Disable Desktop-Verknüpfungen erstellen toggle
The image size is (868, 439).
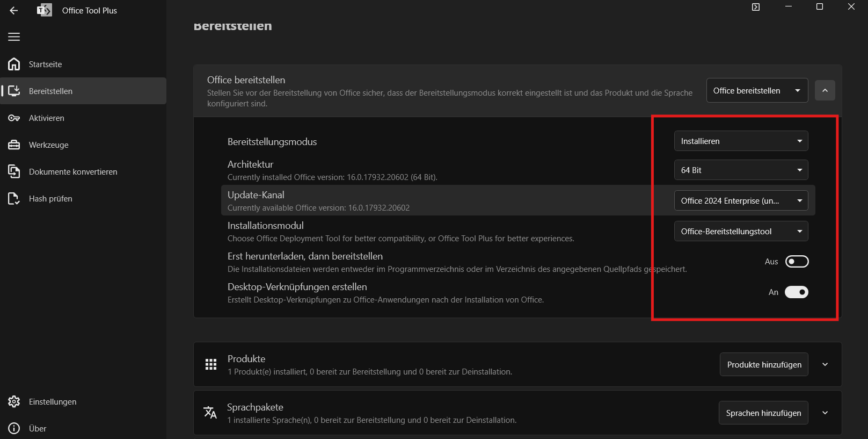click(797, 292)
